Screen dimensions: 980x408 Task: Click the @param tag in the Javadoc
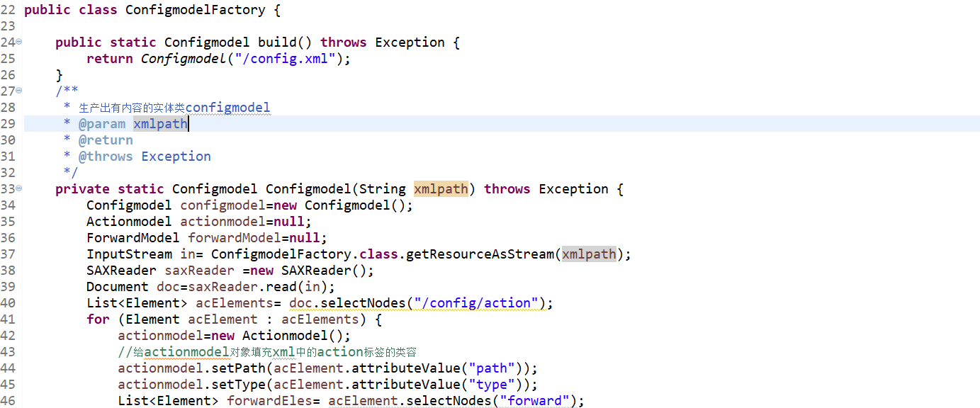[x=102, y=124]
